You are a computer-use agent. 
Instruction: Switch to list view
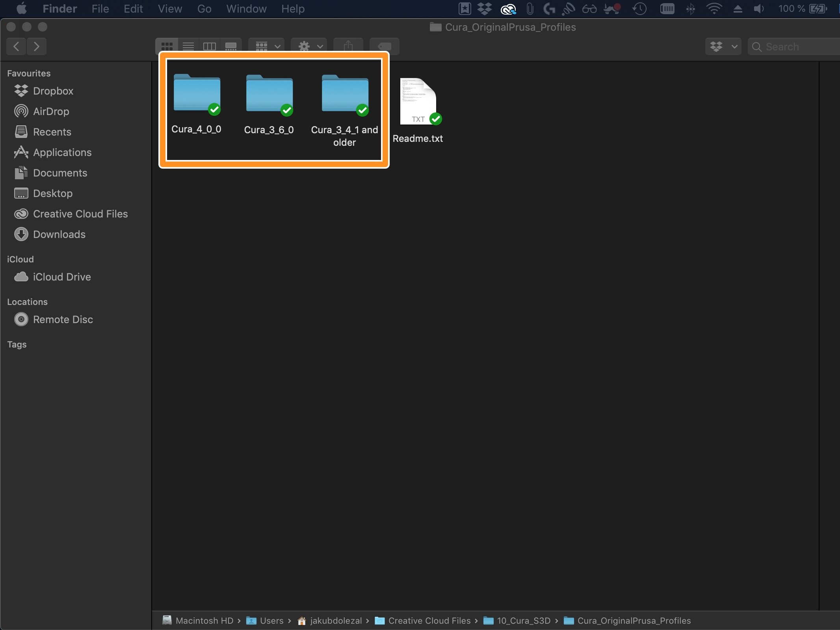188,46
